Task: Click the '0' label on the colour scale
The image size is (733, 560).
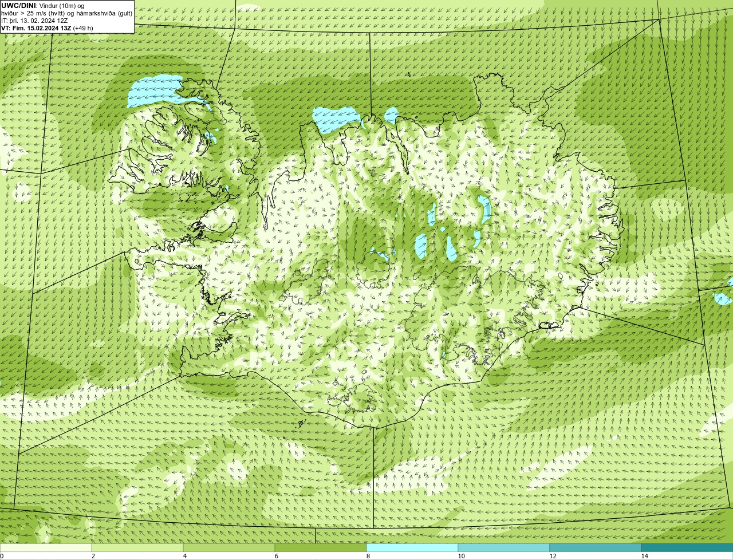Action: 2,556
